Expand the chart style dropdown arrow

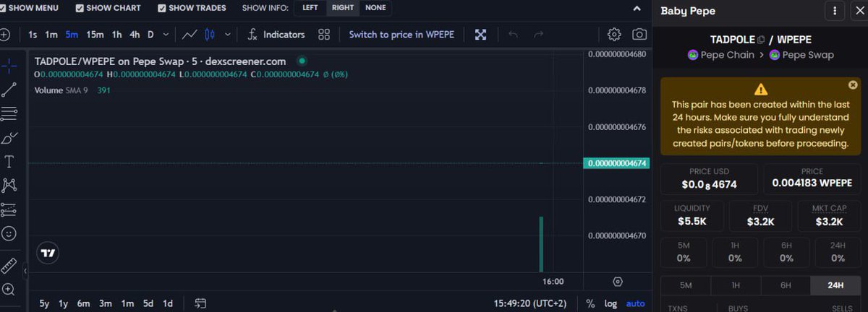228,35
